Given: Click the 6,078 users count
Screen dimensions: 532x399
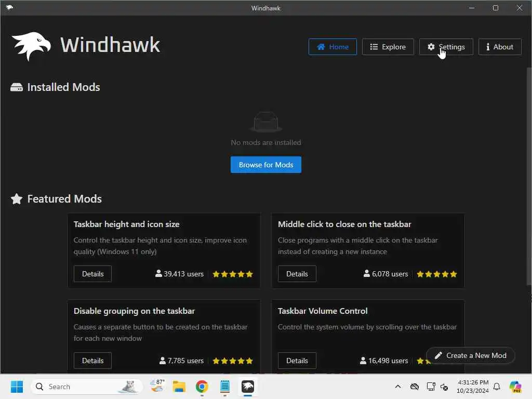Looking at the screenshot, I should (386, 274).
